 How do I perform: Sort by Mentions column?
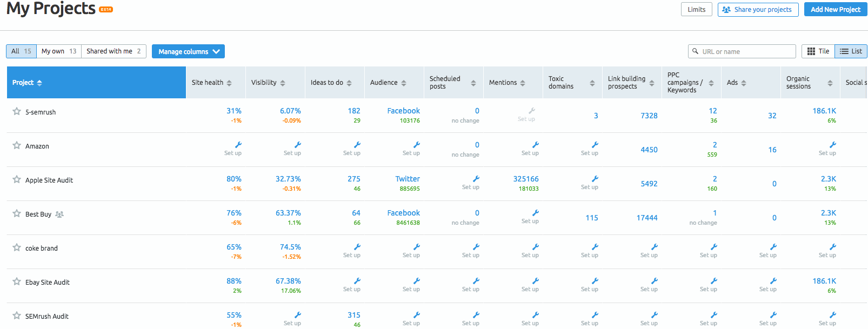tap(523, 83)
